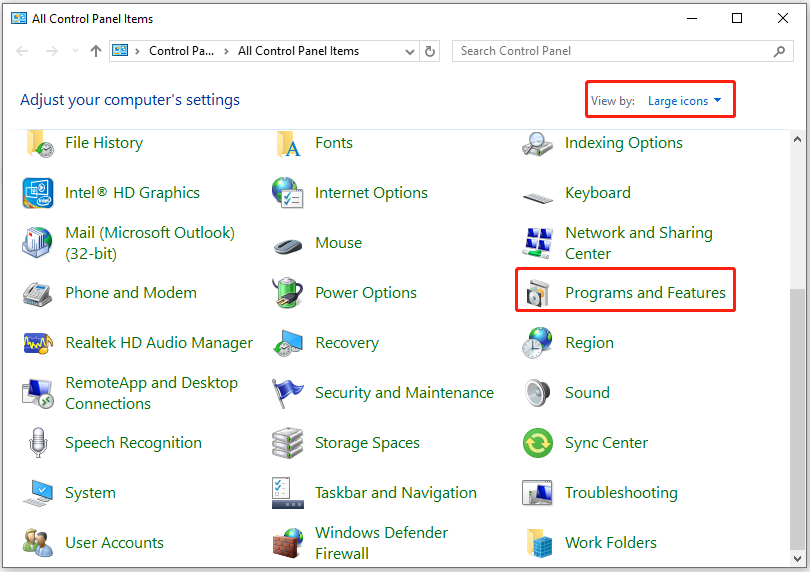Click the Control Panel title bar icon

19,19
